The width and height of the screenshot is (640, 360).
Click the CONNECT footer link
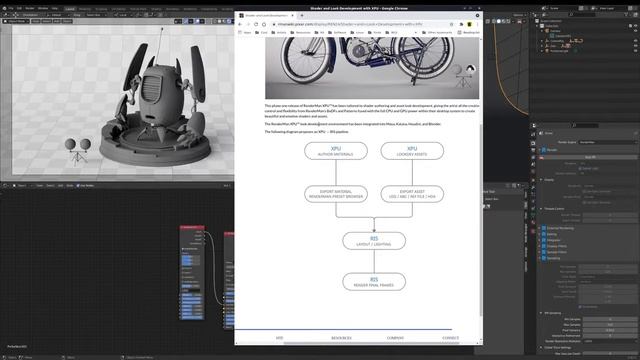click(451, 338)
